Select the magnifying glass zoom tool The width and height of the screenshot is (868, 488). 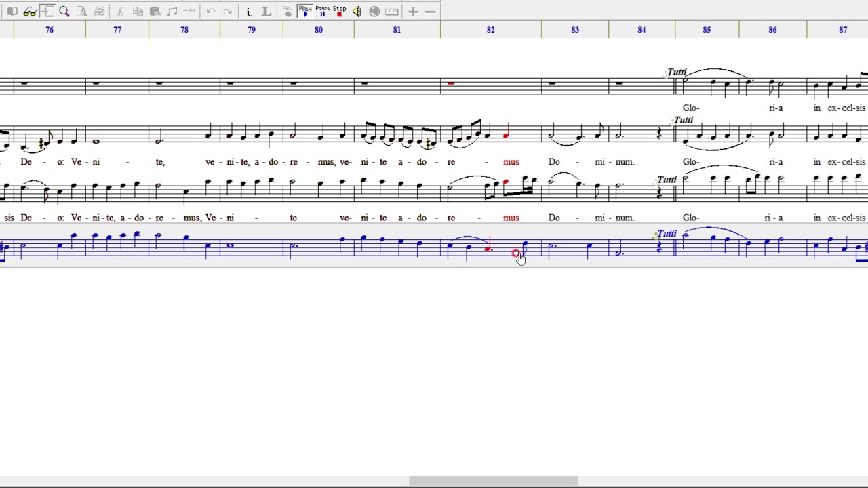(x=64, y=12)
